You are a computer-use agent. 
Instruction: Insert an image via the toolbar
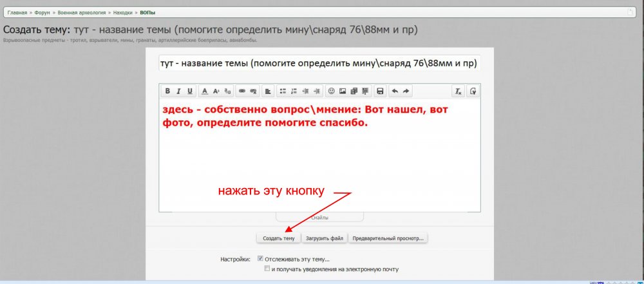343,91
